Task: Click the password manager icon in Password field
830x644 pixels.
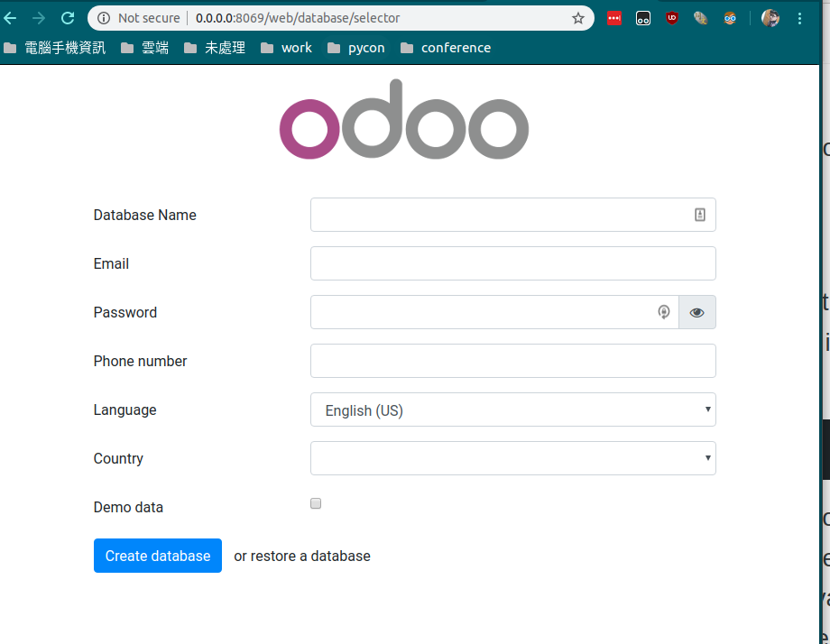Action: coord(664,312)
